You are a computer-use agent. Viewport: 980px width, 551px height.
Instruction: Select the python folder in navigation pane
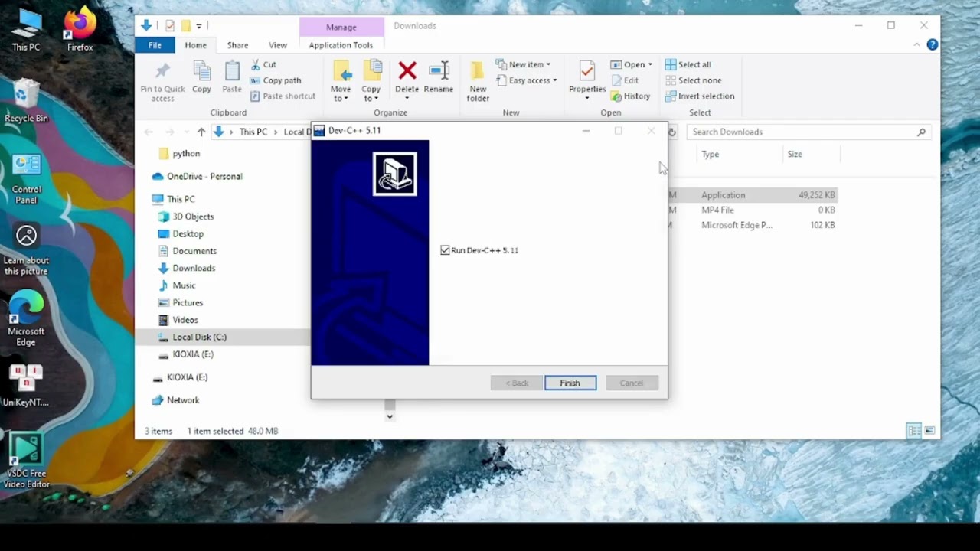(x=186, y=153)
